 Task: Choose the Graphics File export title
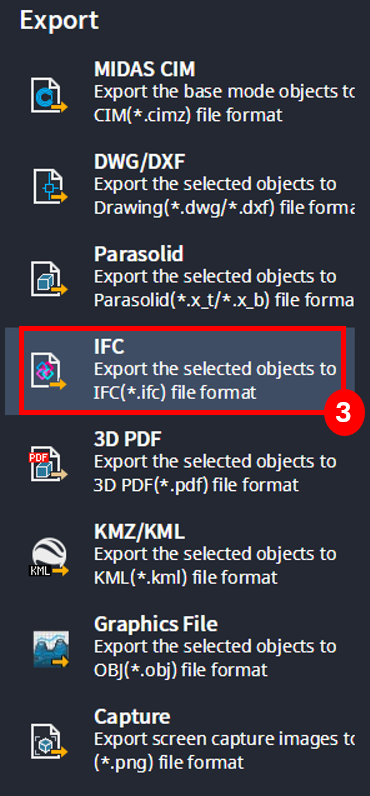point(156,624)
